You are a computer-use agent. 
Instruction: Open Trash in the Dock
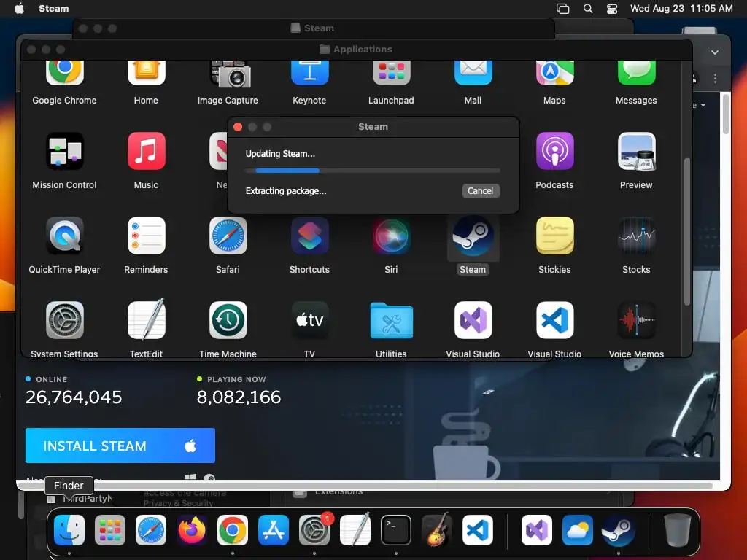(x=678, y=530)
